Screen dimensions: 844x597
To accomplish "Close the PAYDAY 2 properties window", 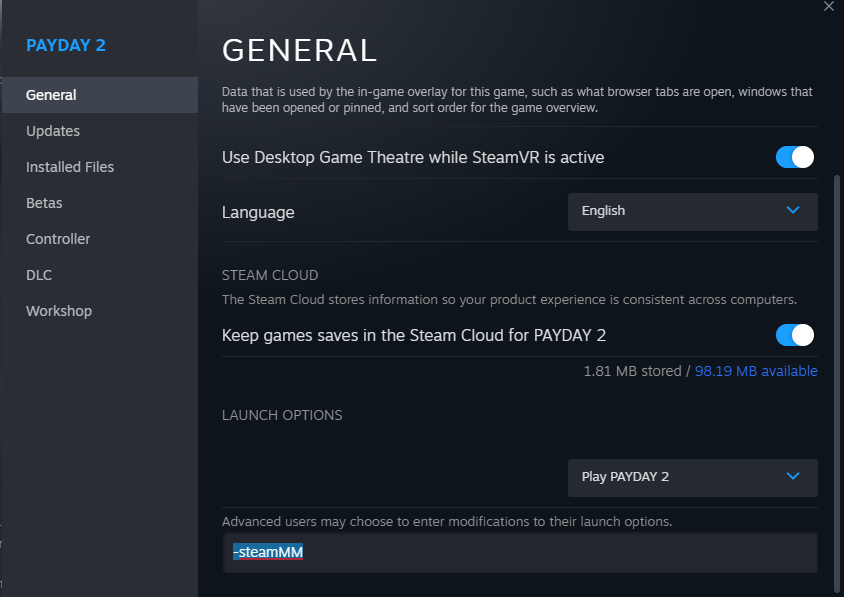I will pyautogui.click(x=828, y=7).
